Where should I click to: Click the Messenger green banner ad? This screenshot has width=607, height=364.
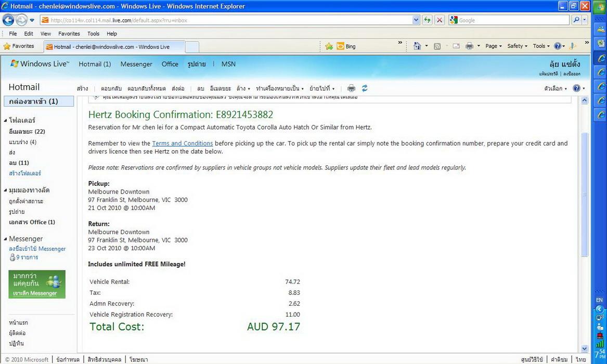(37, 284)
